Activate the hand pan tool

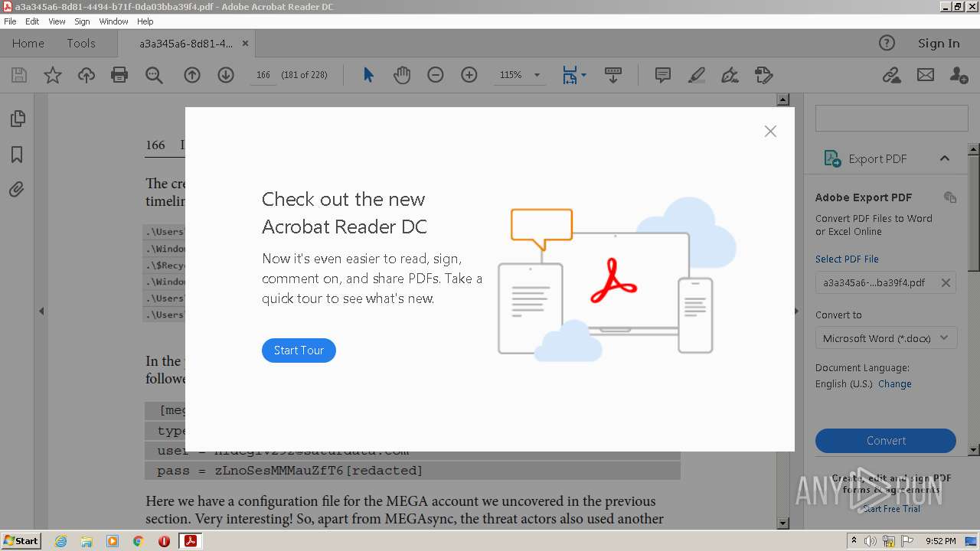tap(402, 75)
